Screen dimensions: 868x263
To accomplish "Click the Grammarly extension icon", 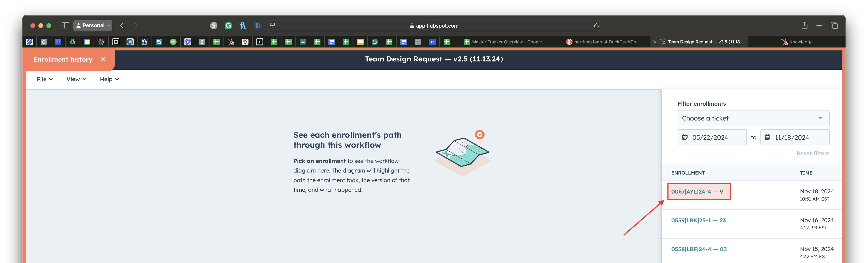I will pos(228,26).
